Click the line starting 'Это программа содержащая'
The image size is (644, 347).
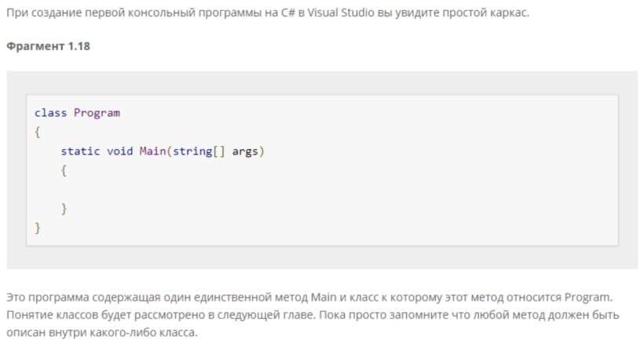coord(309,298)
